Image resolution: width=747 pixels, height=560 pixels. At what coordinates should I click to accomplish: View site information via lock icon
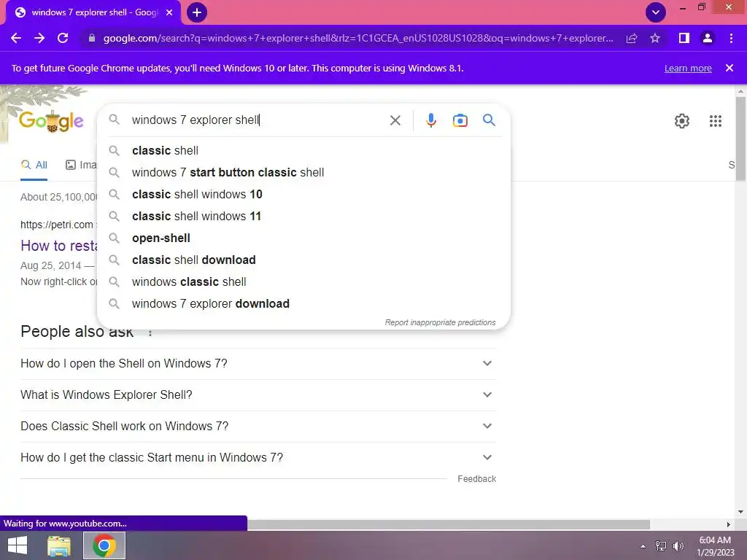click(x=92, y=38)
